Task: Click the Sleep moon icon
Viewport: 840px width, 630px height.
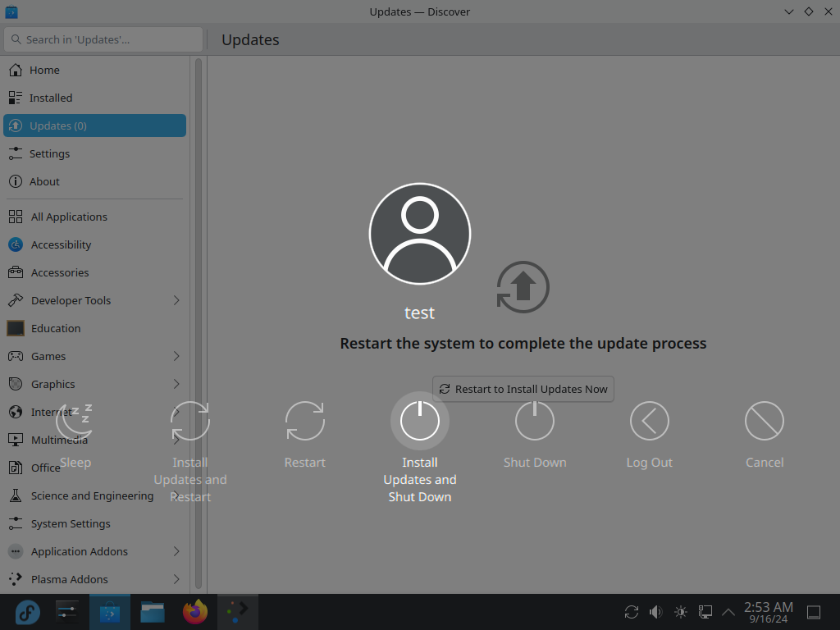Action: (75, 421)
